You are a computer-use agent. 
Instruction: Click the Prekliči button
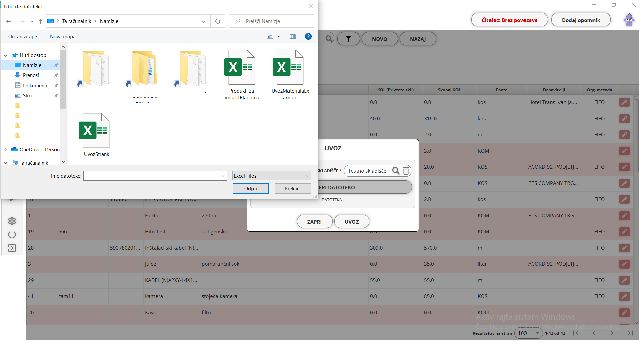click(x=293, y=189)
